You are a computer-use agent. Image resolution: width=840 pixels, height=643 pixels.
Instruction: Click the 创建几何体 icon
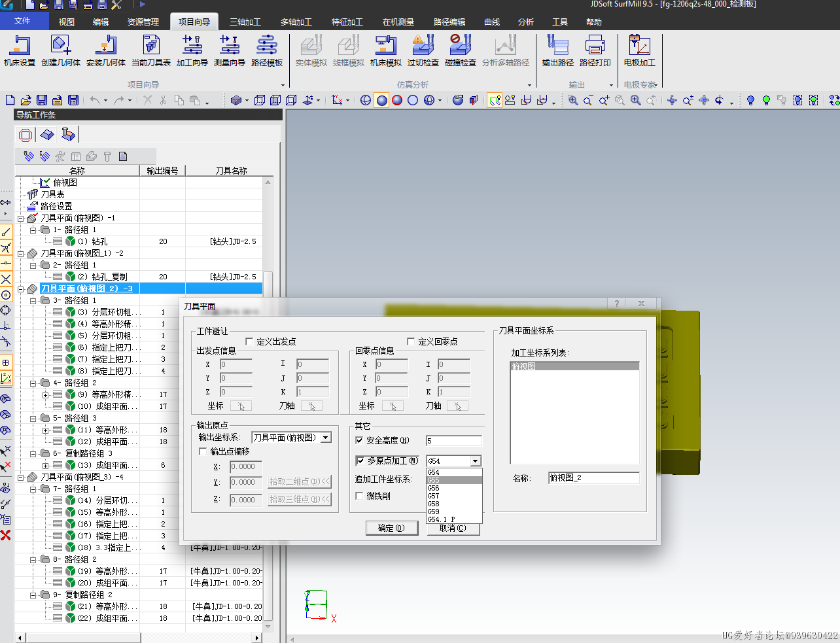60,51
